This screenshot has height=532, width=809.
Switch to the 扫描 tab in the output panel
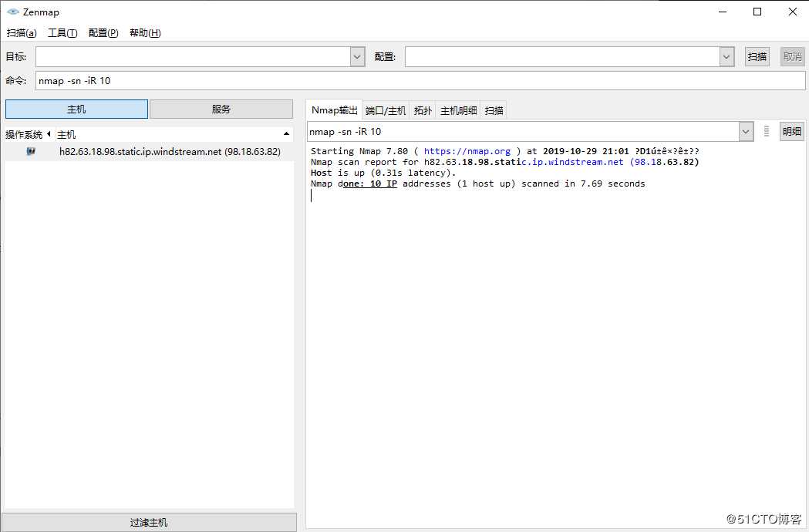click(x=494, y=110)
